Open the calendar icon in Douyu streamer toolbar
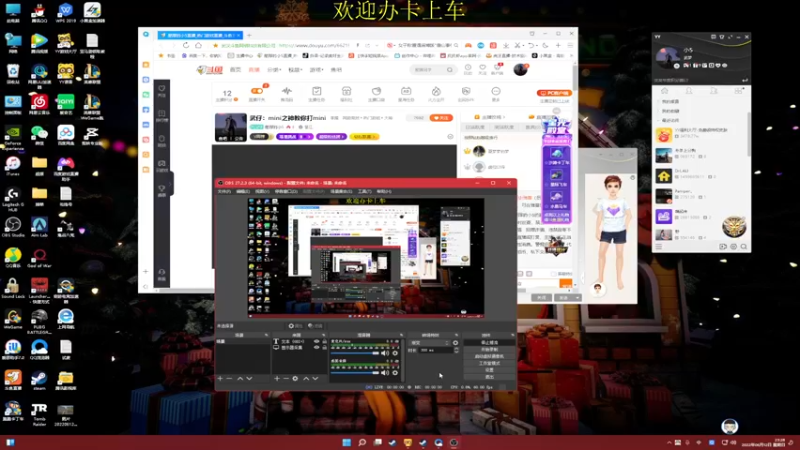 406,93
